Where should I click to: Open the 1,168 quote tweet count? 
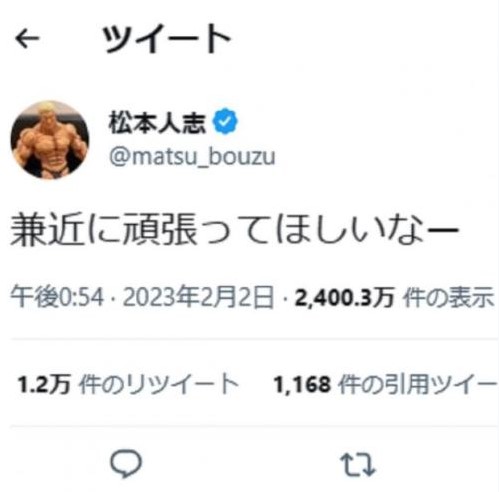(302, 384)
